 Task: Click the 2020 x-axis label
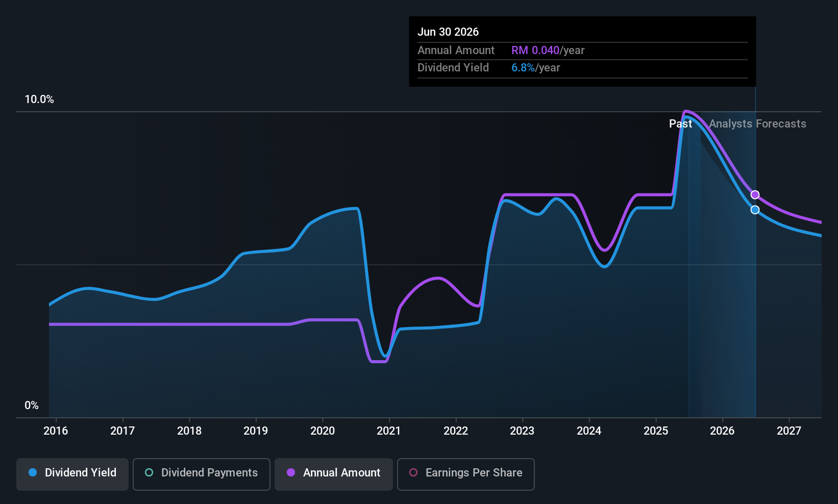323,431
